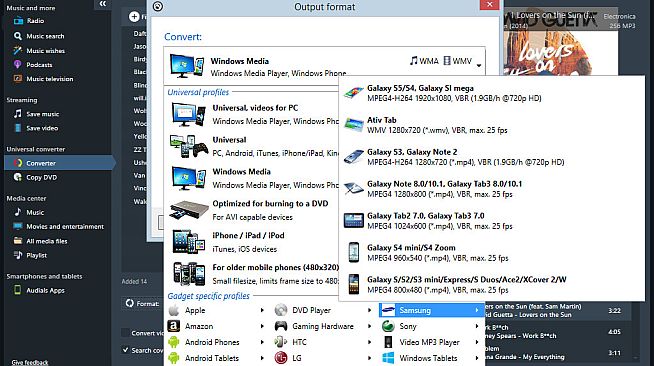
Task: Expand Gaming Hardware submenu
Action: (324, 326)
